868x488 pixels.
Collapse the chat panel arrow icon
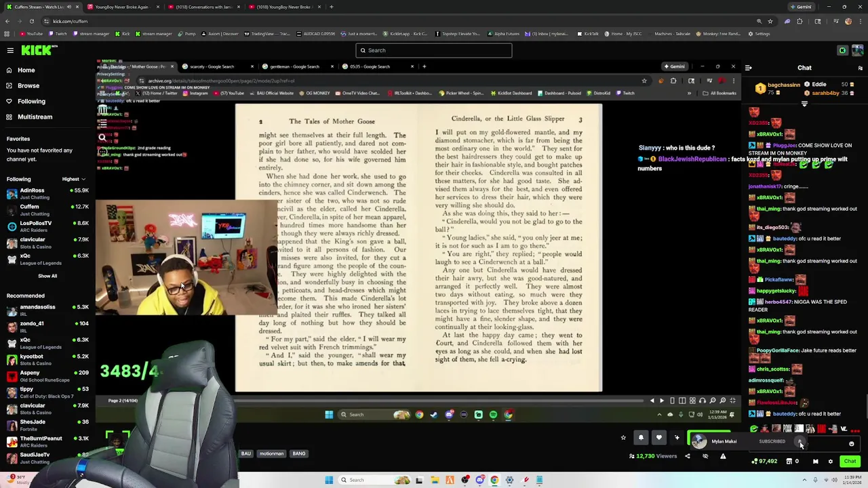748,68
